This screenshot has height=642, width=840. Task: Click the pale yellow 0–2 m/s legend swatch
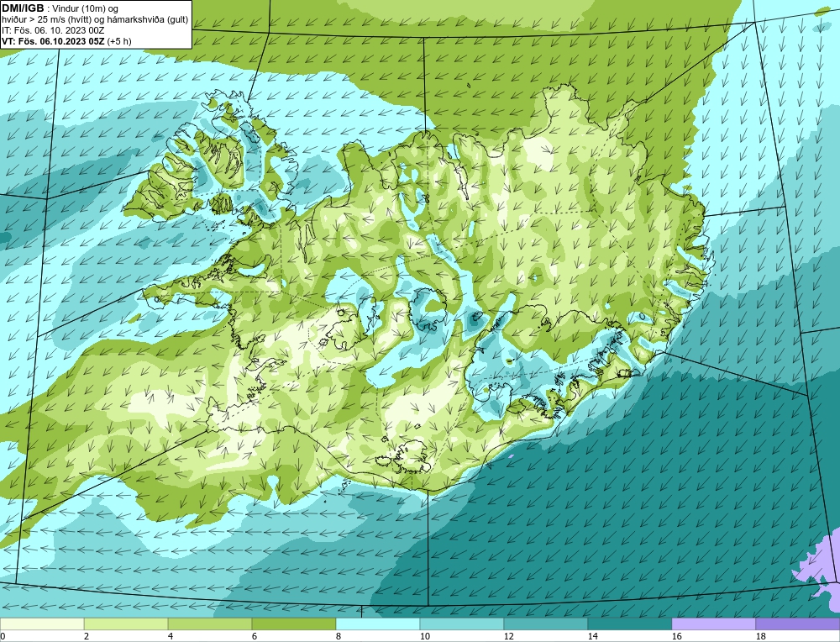(x=42, y=624)
